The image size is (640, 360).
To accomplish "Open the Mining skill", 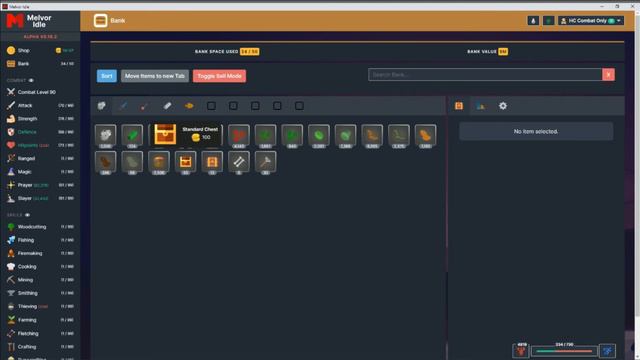I will [x=40, y=280].
